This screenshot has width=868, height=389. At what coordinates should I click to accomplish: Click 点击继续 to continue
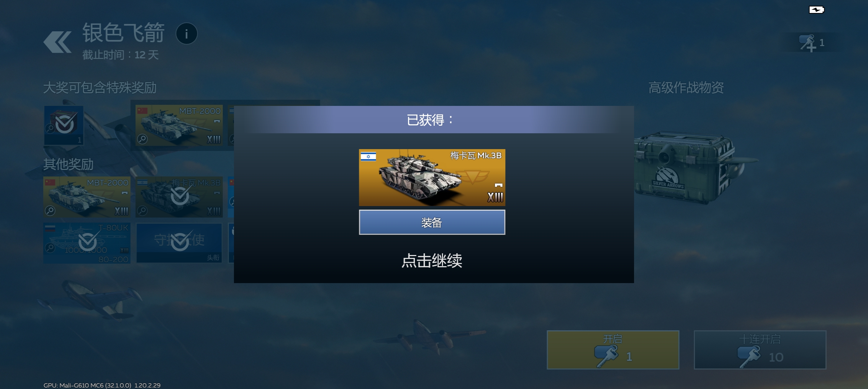pyautogui.click(x=432, y=261)
